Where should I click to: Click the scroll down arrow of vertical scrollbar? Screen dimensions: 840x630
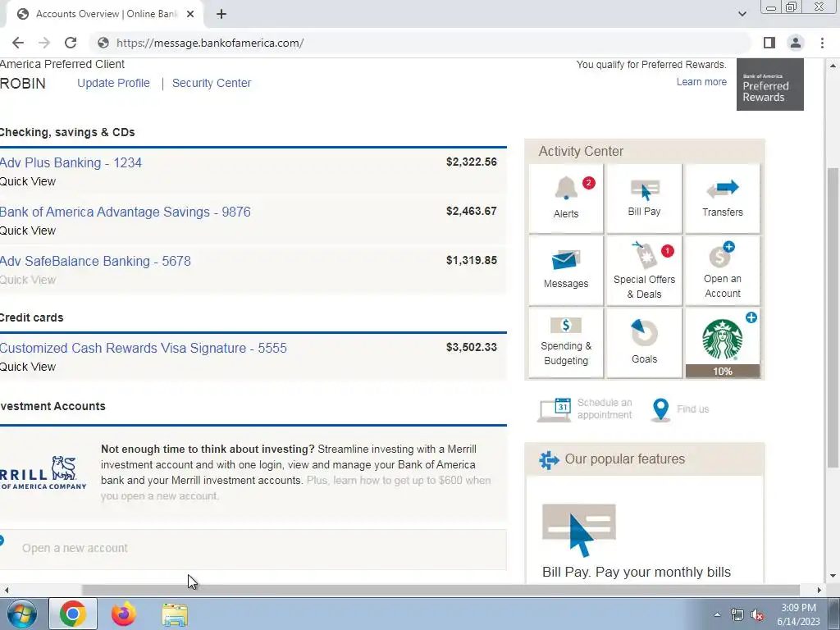[833, 577]
